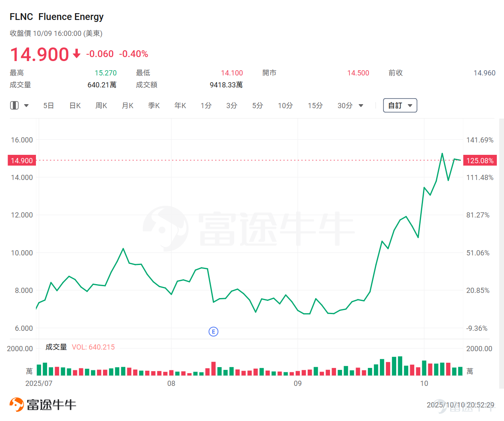Open the chart layout icon
The height and width of the screenshot is (421, 504).
pos(14,105)
